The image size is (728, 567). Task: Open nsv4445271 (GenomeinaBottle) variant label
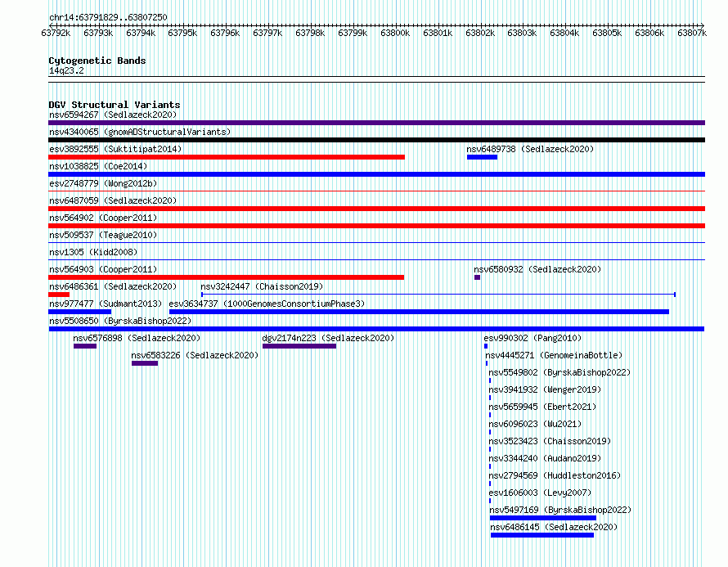(x=554, y=355)
